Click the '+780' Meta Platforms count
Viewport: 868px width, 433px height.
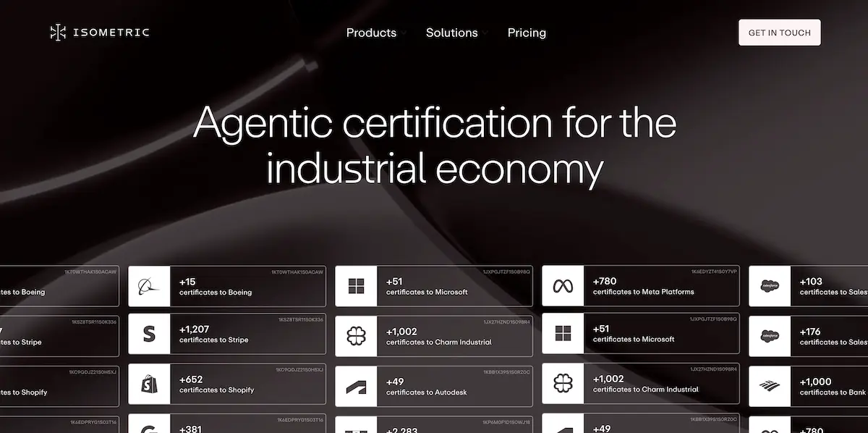coord(605,281)
